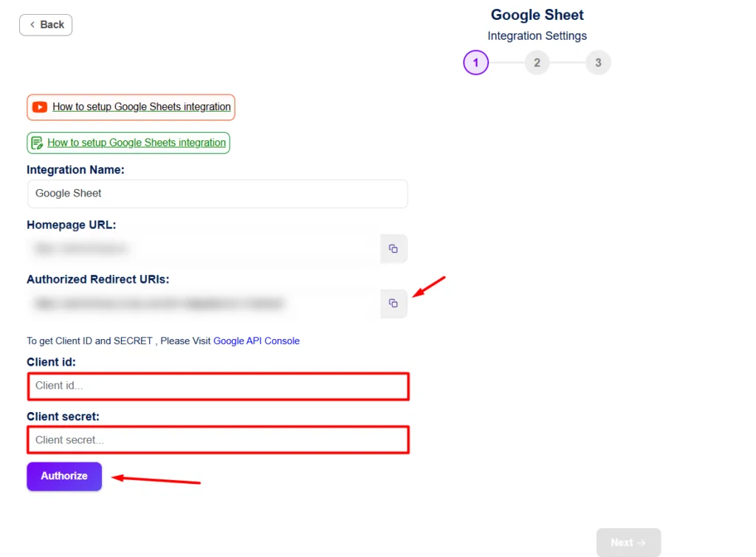Select step 2 circle in Integration Settings

click(537, 63)
